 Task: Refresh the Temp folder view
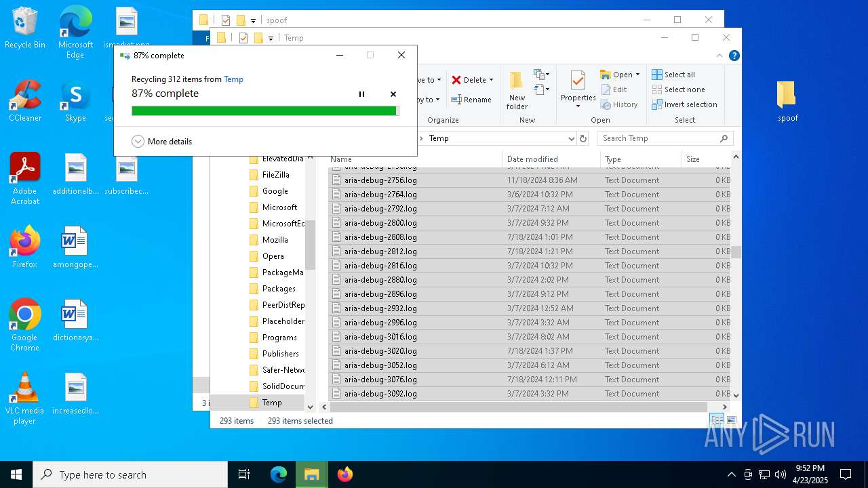point(583,138)
